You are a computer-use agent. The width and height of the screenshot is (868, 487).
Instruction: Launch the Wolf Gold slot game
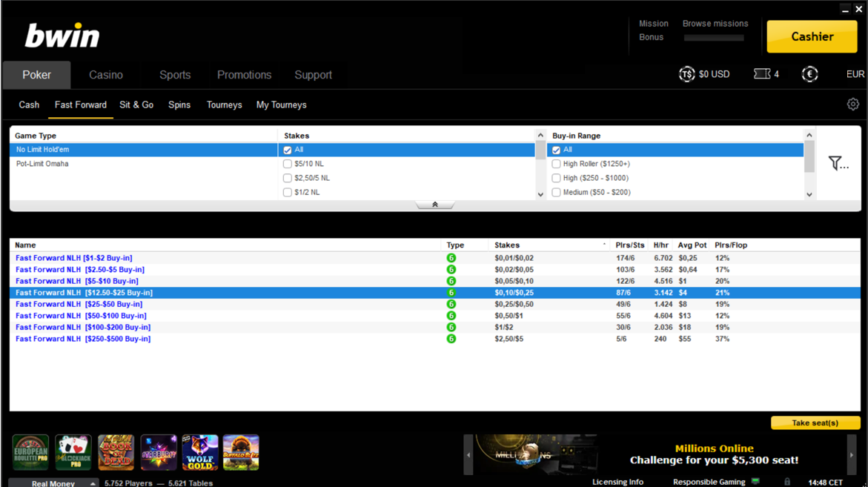pos(200,452)
